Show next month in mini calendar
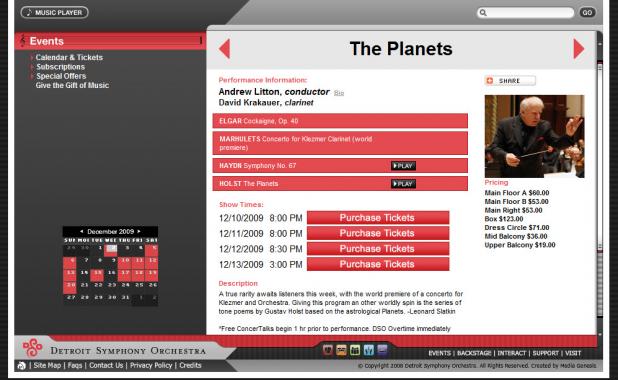This screenshot has height=380, width=618. [139, 231]
